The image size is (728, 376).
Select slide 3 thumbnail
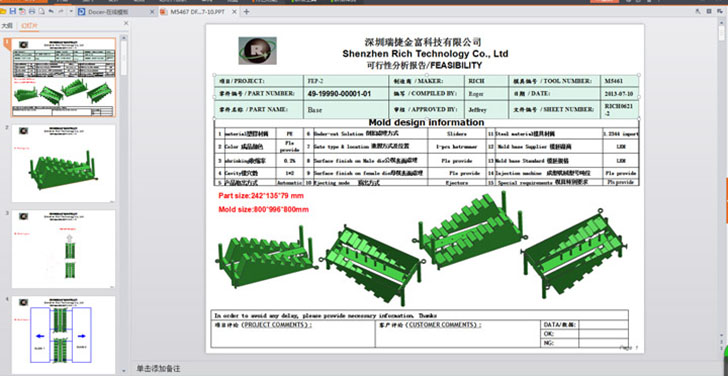(64, 249)
